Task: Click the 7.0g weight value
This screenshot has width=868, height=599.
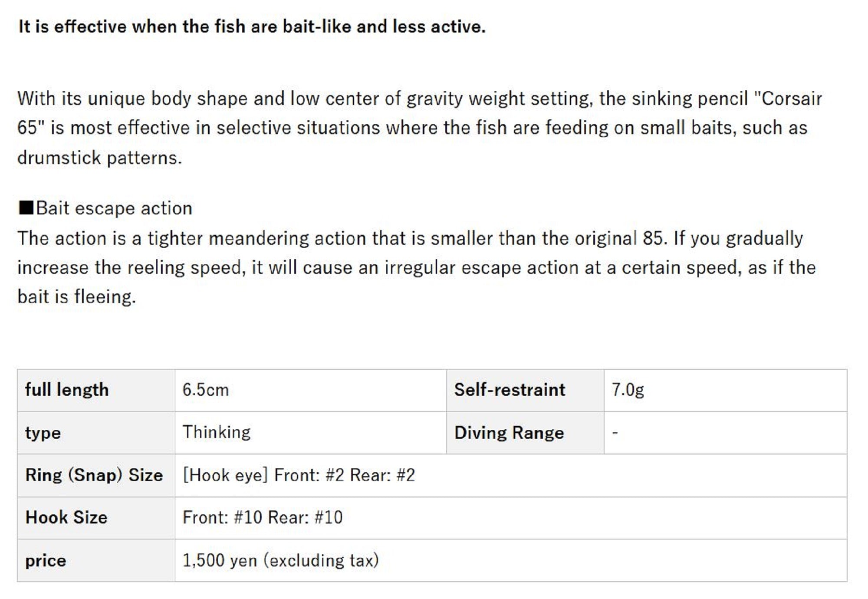Action: tap(628, 390)
